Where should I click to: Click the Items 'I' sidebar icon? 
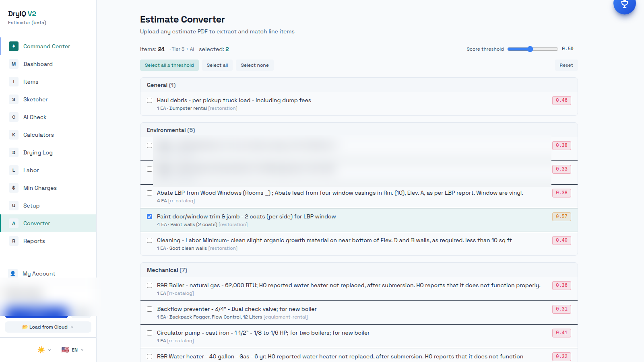pyautogui.click(x=14, y=82)
